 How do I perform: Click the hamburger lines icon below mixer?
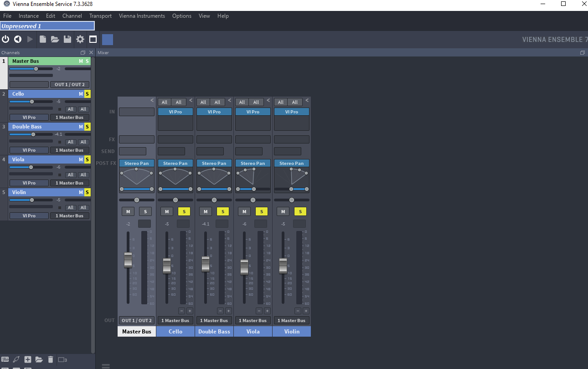(106, 366)
